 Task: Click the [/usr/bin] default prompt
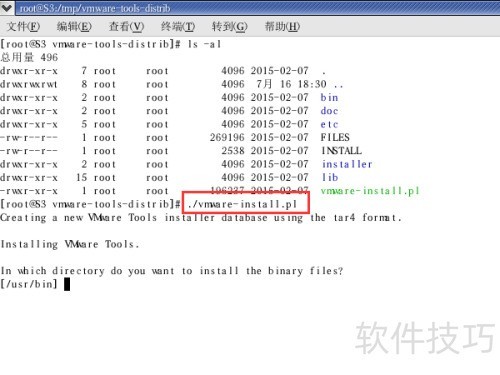[29, 284]
